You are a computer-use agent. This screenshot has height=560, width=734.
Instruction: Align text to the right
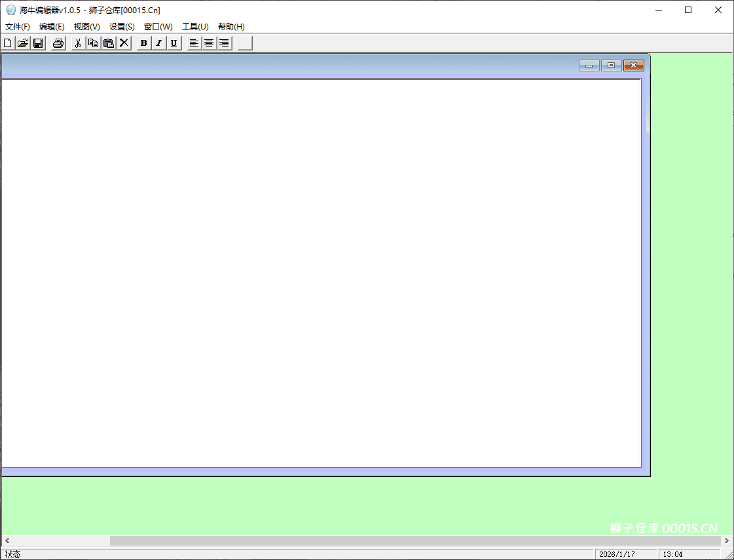[224, 43]
